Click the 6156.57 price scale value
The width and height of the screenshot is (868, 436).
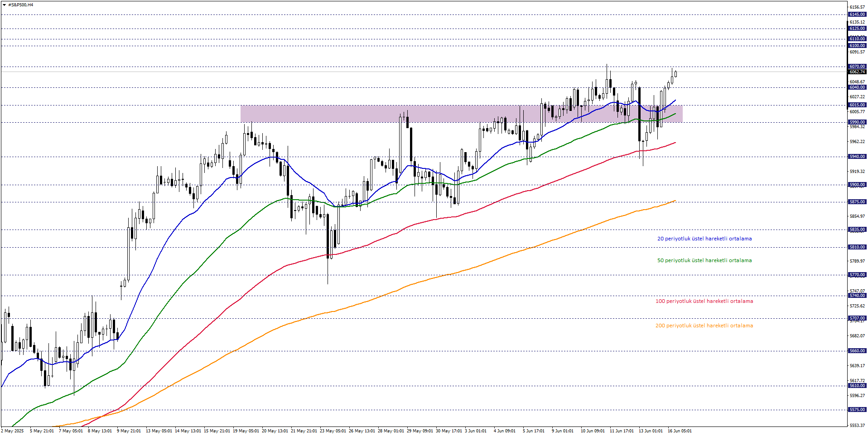click(x=857, y=7)
